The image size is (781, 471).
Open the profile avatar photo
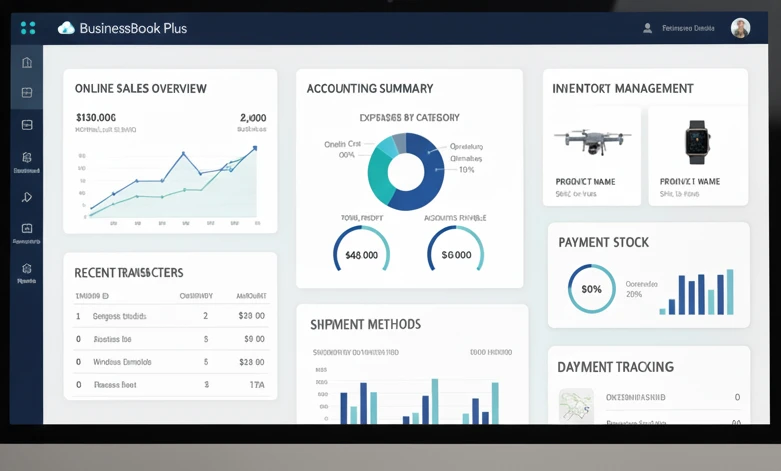740,28
